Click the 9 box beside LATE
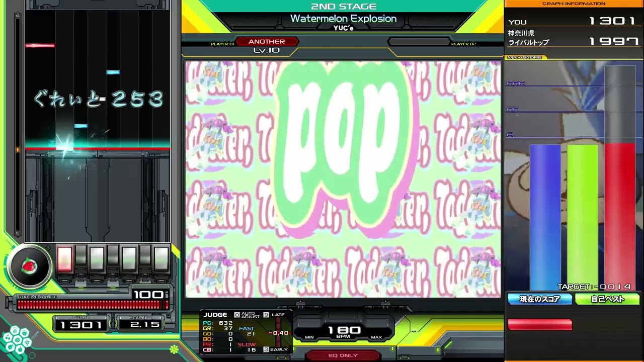Screen dimensions: 644x362 point(266,315)
